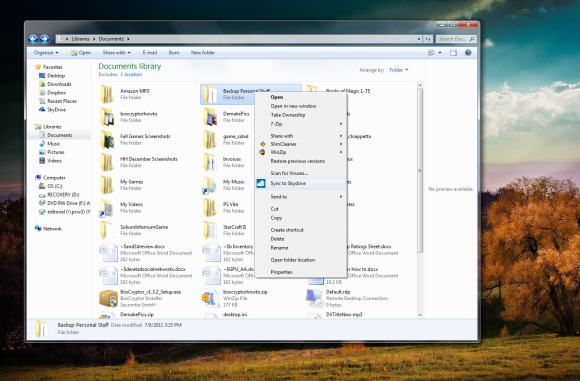Click the New folder toolbar button

coord(203,53)
